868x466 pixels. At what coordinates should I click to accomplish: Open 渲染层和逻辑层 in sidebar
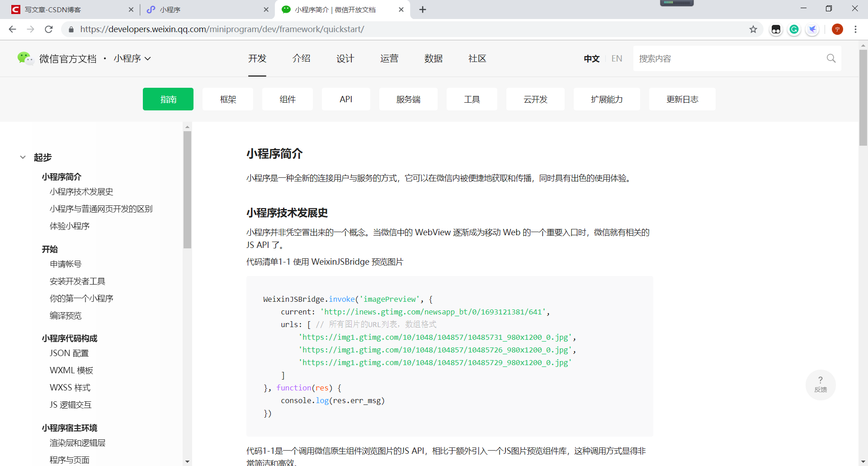click(x=77, y=443)
